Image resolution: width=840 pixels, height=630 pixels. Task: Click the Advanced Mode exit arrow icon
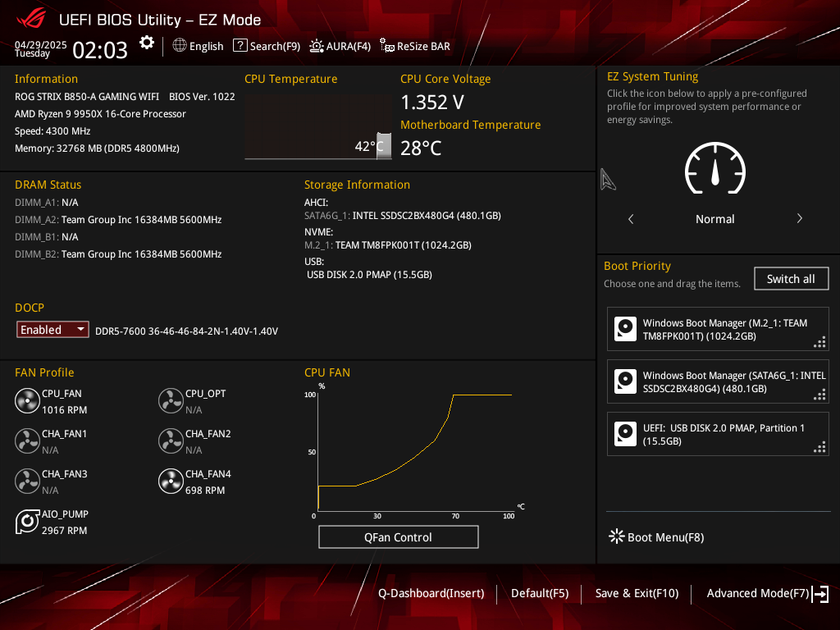(x=820, y=594)
